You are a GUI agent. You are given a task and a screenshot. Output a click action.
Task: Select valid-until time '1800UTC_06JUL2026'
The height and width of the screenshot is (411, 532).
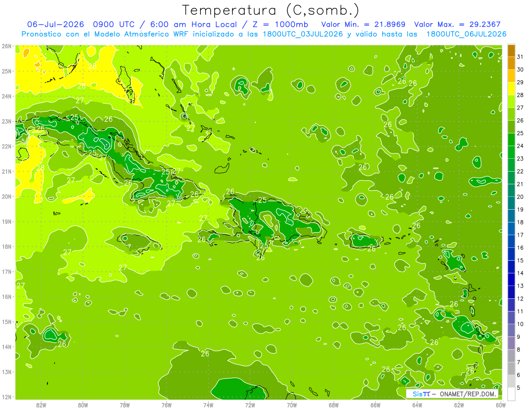pos(466,34)
